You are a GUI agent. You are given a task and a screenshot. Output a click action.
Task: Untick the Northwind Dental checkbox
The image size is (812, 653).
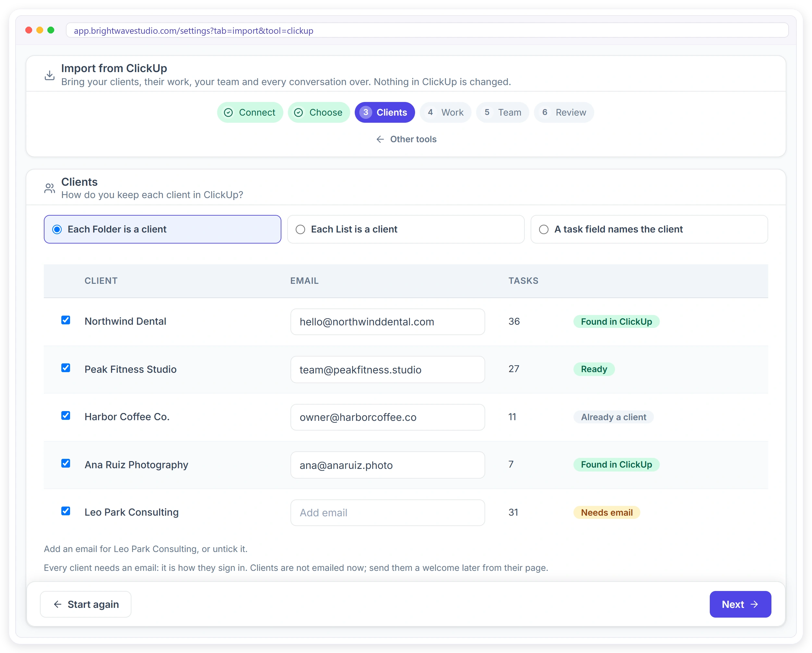[x=66, y=320]
